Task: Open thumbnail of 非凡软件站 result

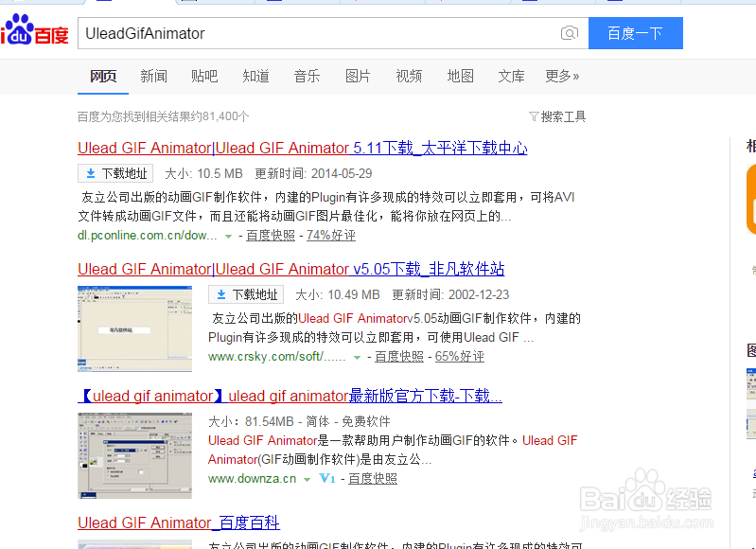Action: point(134,328)
